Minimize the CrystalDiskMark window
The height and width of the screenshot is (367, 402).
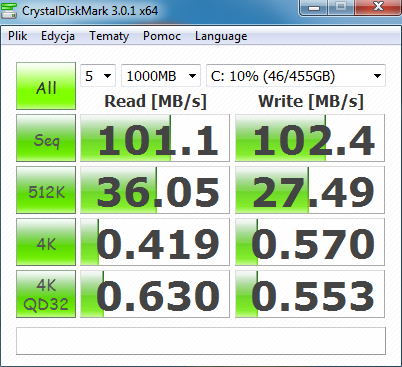pos(314,7)
